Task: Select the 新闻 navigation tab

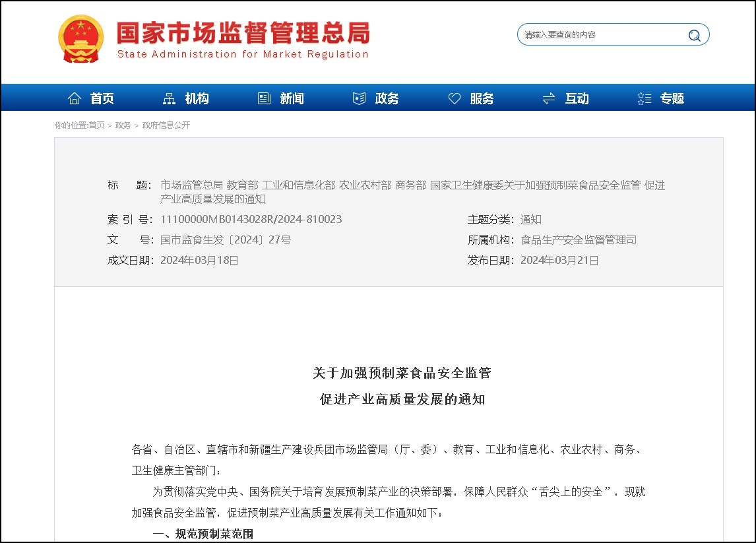Action: pos(292,99)
